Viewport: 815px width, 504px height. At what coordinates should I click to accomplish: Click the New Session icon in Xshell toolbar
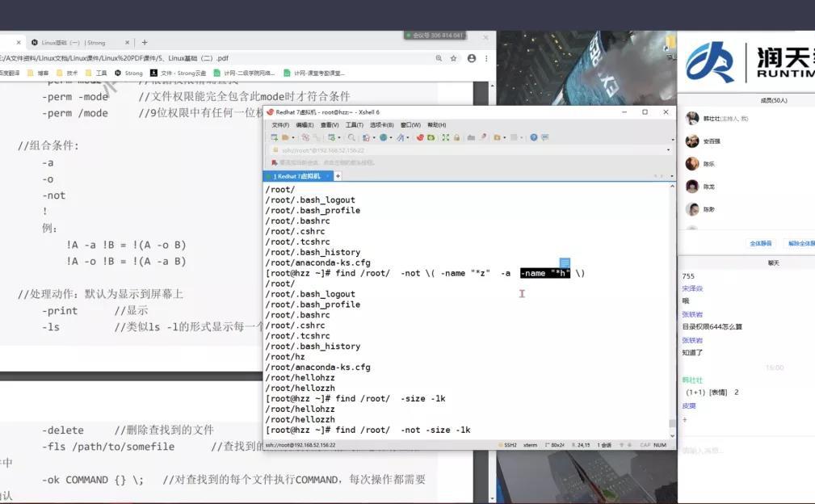coord(275,138)
